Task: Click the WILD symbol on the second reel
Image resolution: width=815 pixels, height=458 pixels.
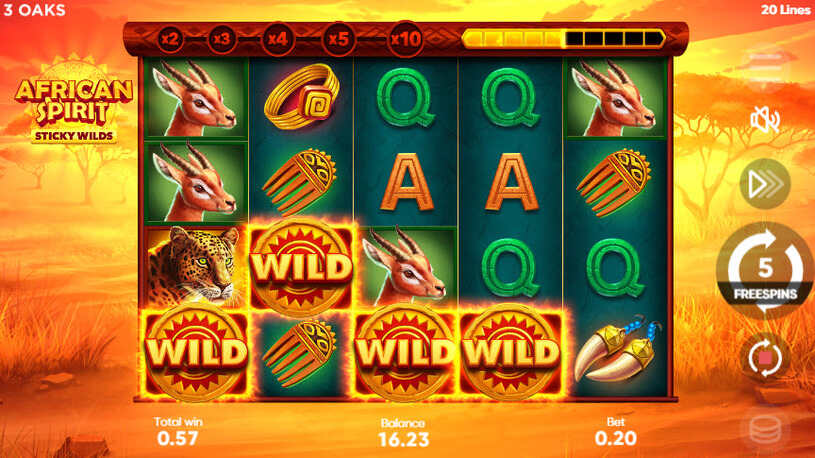Action: [301, 266]
